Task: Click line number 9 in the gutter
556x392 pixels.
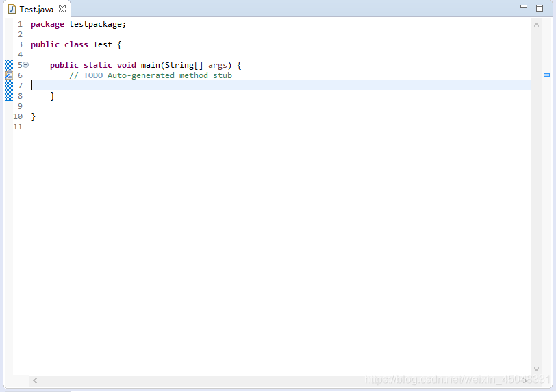Action: pyautogui.click(x=21, y=106)
